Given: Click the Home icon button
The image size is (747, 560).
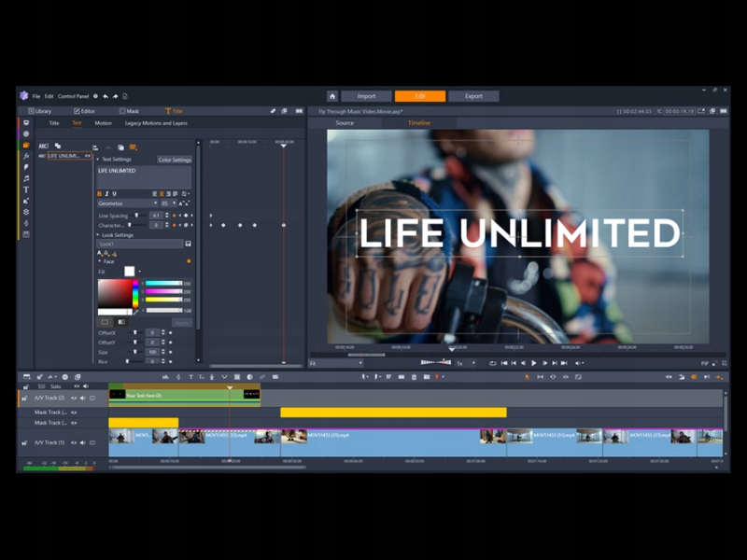Looking at the screenshot, I should click(332, 96).
